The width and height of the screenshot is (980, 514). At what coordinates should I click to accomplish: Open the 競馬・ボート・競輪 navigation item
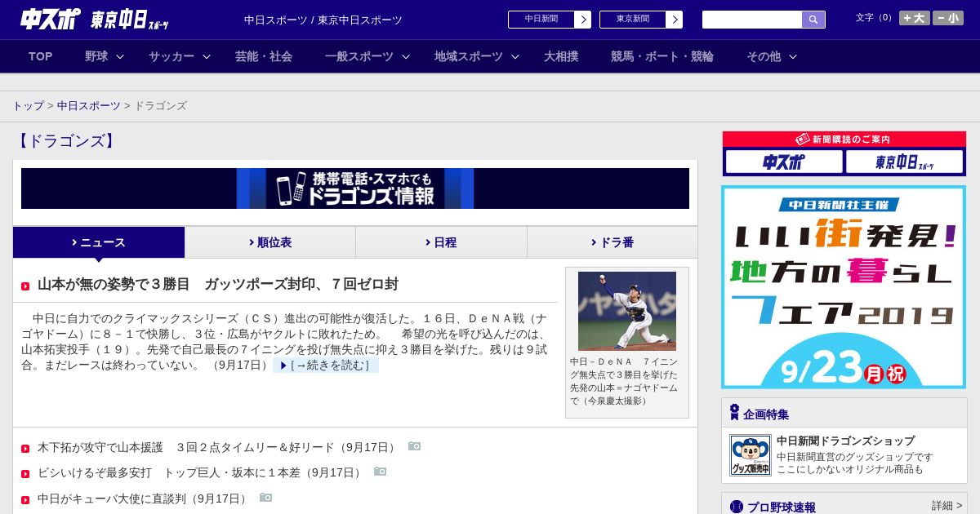coord(662,56)
